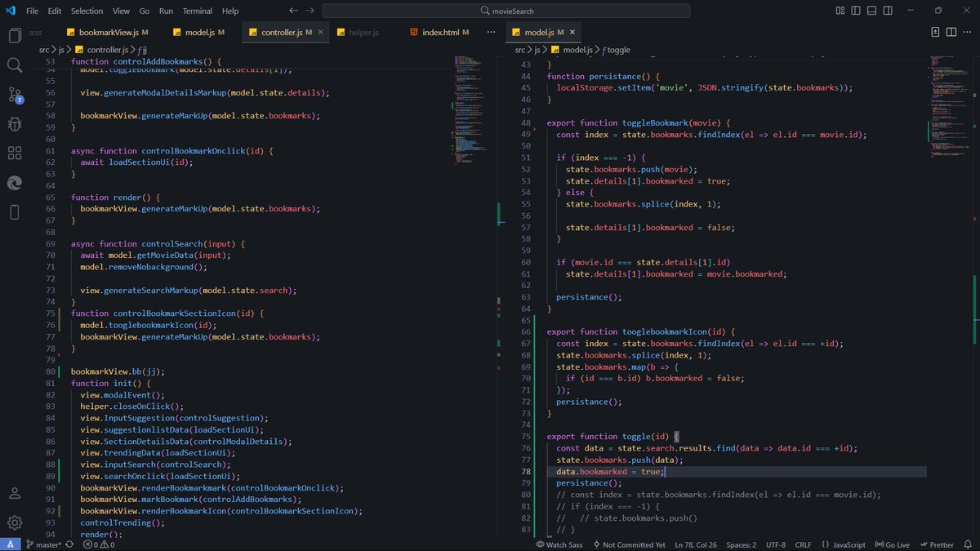Toggle Watch Sass in the status bar

[562, 544]
